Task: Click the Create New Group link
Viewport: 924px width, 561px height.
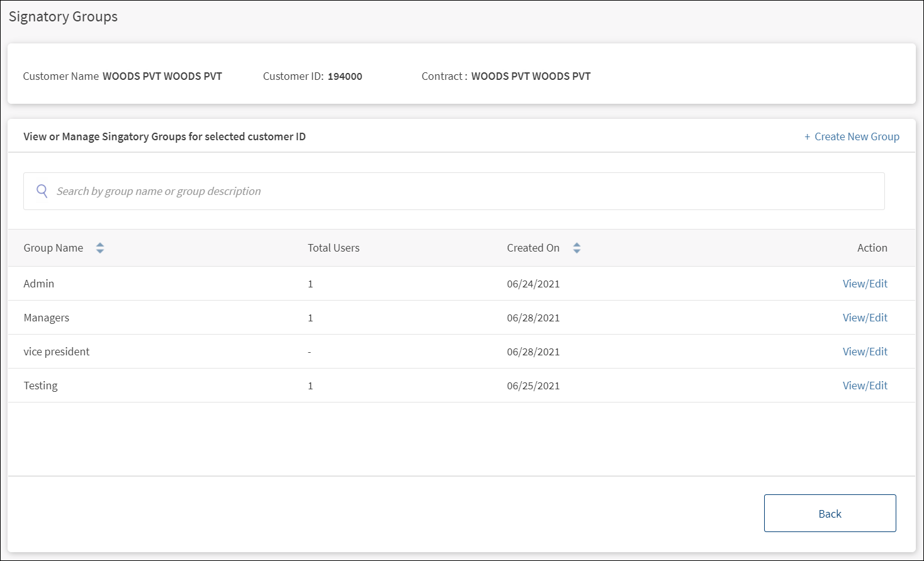Action: (x=852, y=136)
